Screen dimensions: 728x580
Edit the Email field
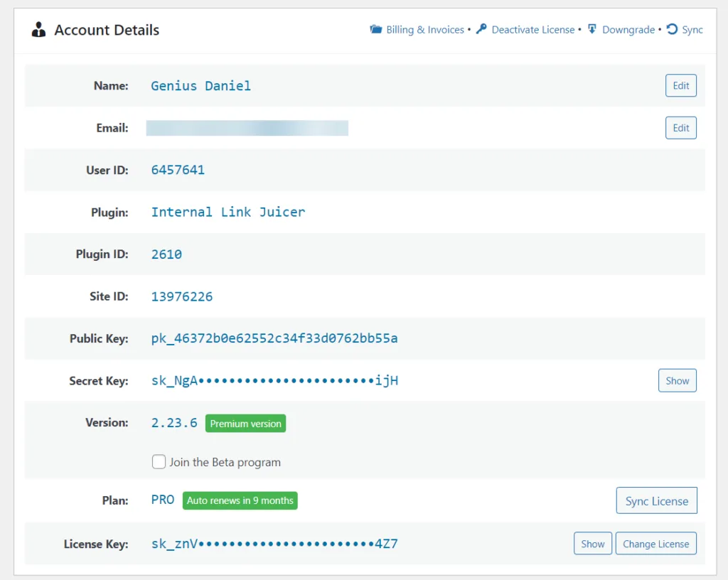point(680,128)
